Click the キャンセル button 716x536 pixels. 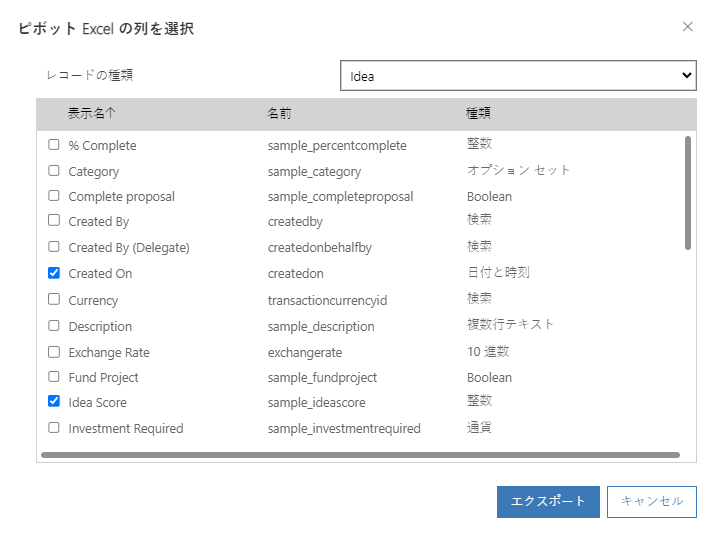tap(652, 501)
